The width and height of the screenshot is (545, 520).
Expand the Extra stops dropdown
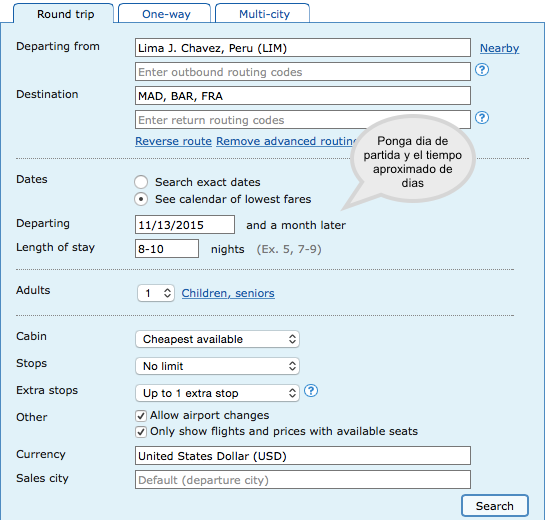pyautogui.click(x=217, y=393)
